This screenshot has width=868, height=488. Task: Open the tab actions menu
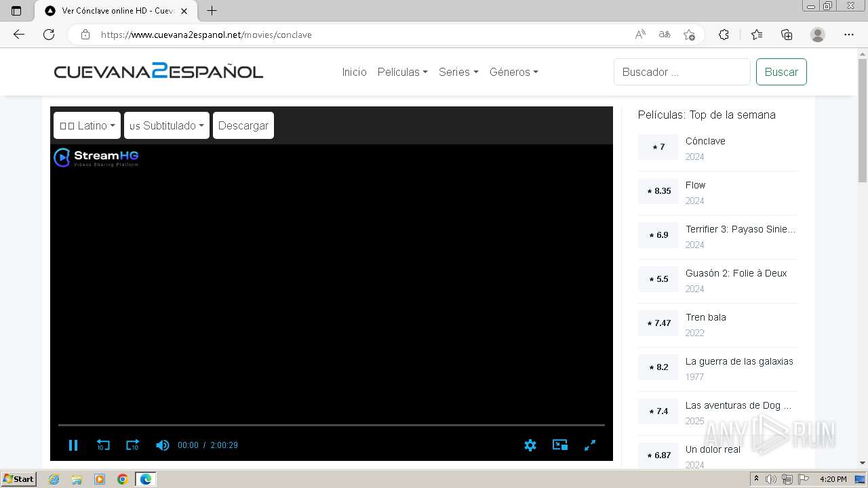(16, 11)
